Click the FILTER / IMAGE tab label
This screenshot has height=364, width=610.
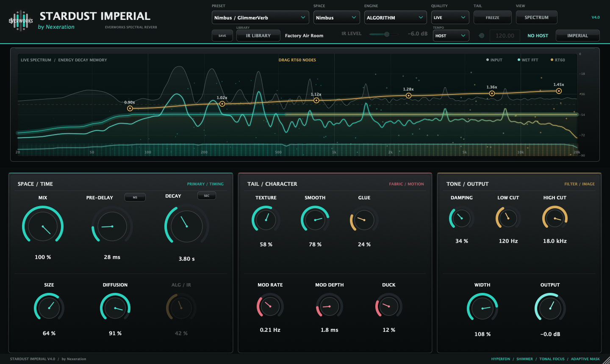[x=579, y=184]
